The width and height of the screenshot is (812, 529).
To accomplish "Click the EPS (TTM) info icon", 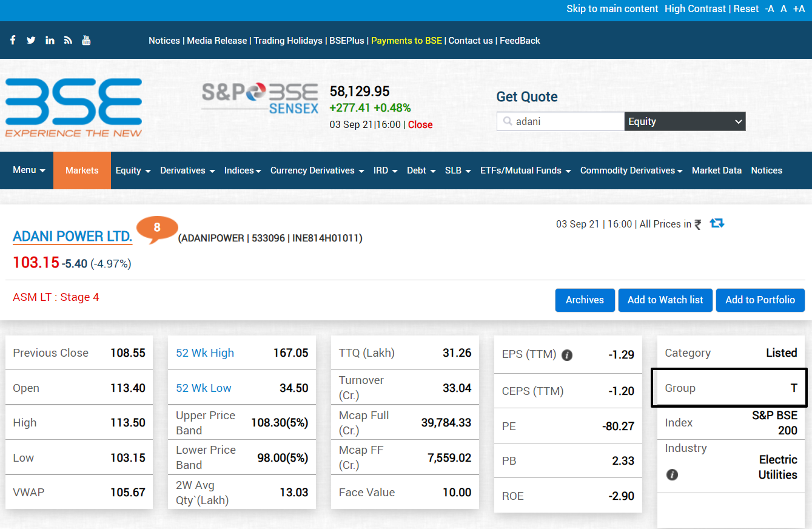I will (567, 355).
